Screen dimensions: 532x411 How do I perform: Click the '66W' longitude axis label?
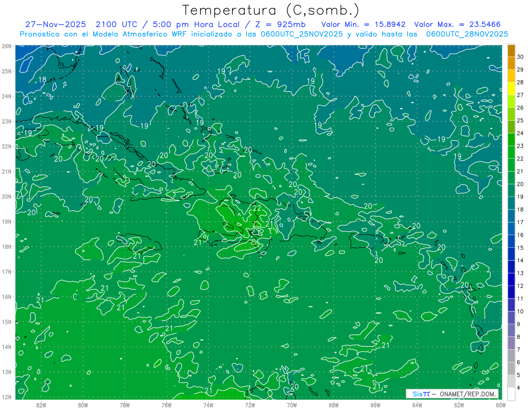click(375, 405)
